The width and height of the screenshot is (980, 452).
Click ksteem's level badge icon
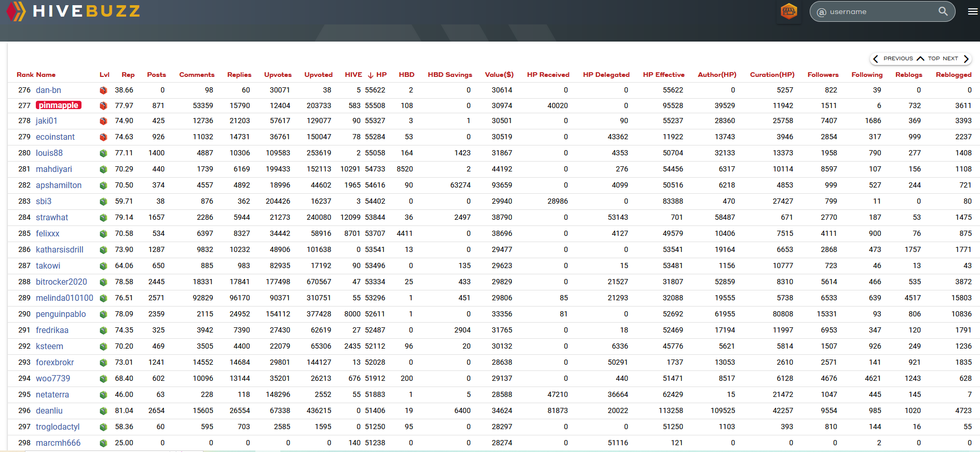(103, 347)
